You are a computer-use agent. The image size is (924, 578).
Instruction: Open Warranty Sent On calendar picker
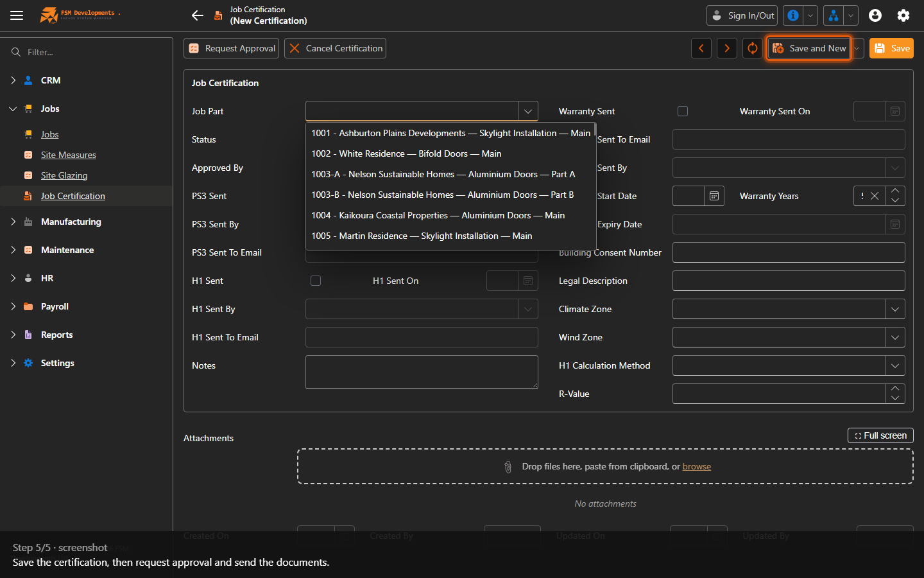click(895, 111)
